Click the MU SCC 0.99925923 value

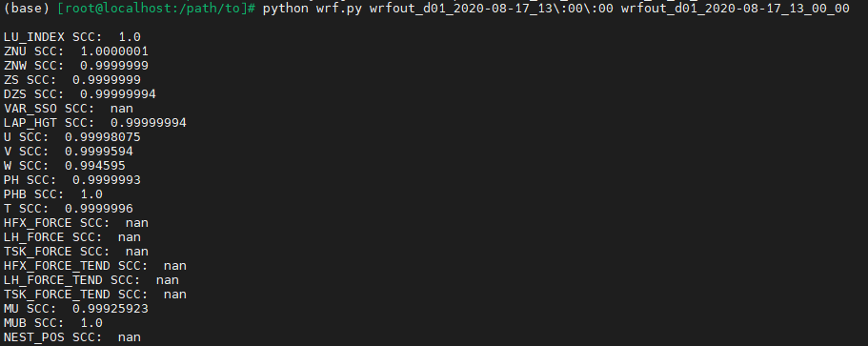(111, 309)
